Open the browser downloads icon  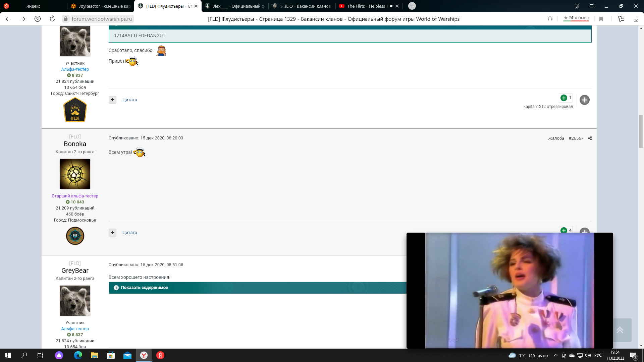(x=636, y=19)
